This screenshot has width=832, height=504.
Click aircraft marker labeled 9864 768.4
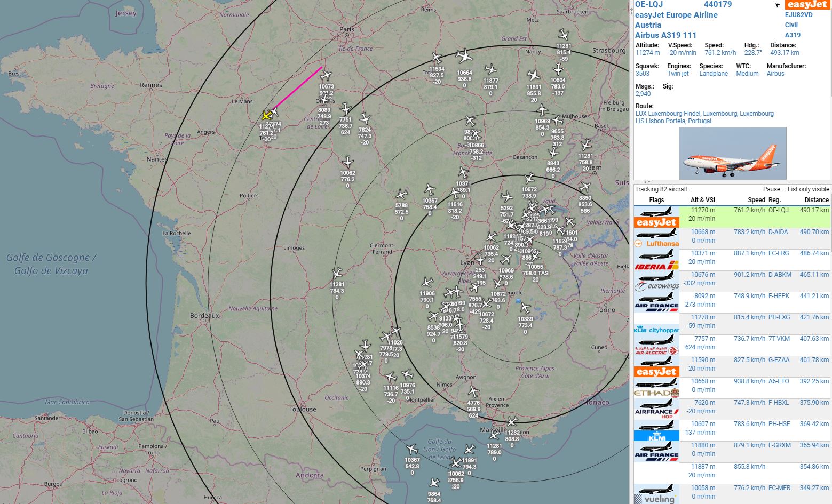pyautogui.click(x=434, y=483)
